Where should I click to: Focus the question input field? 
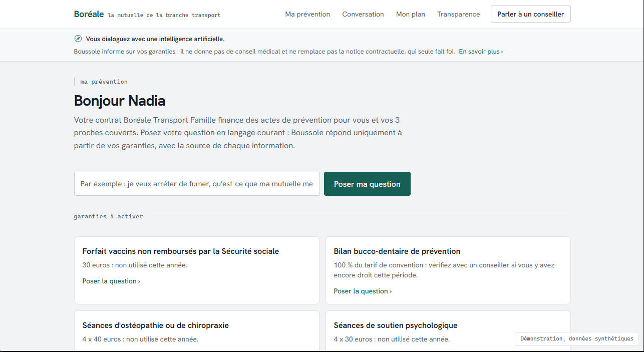pos(197,184)
